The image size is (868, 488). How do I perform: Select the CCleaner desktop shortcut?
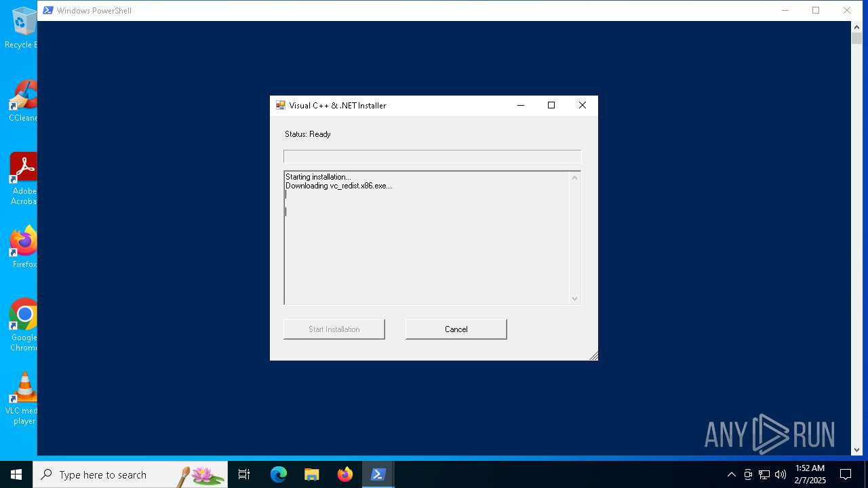[x=23, y=101]
